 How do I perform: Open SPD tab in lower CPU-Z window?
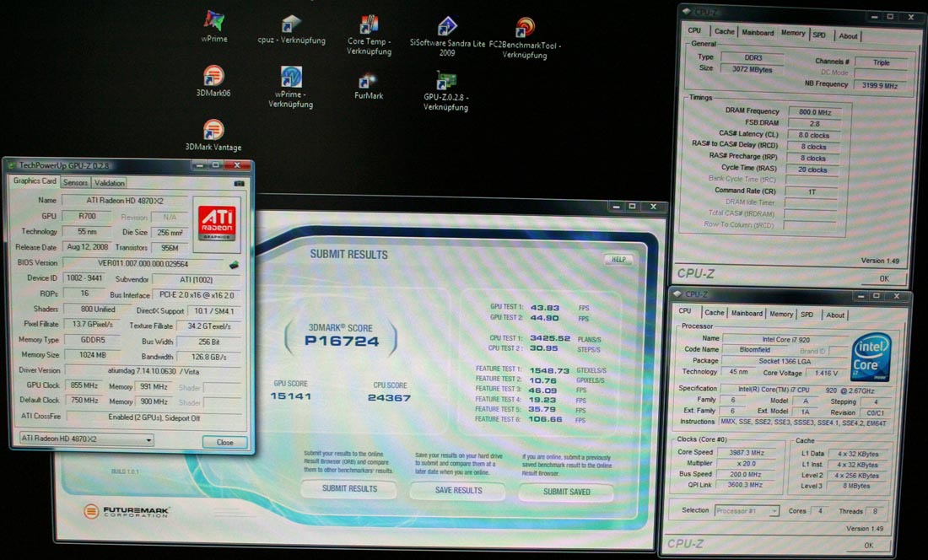coord(807,315)
